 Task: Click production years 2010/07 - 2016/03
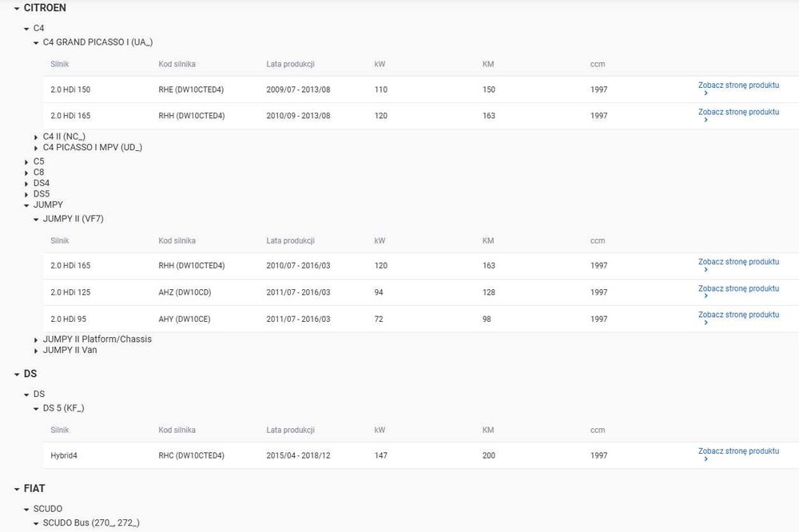pyautogui.click(x=298, y=265)
